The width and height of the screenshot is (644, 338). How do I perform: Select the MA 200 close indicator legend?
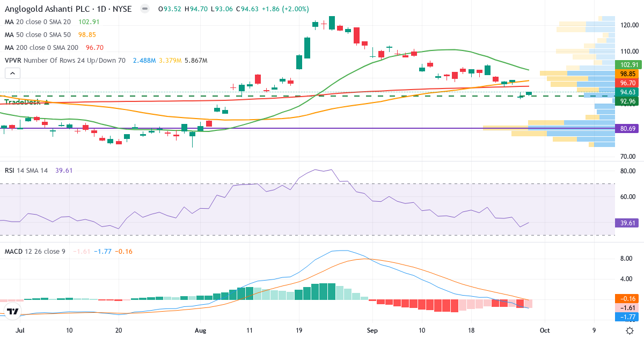pyautogui.click(x=42, y=48)
